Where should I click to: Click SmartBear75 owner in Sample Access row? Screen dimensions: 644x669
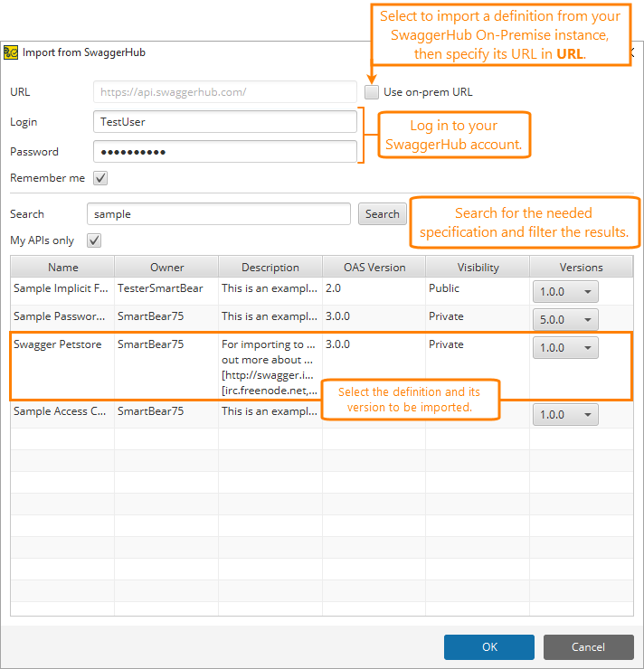151,411
